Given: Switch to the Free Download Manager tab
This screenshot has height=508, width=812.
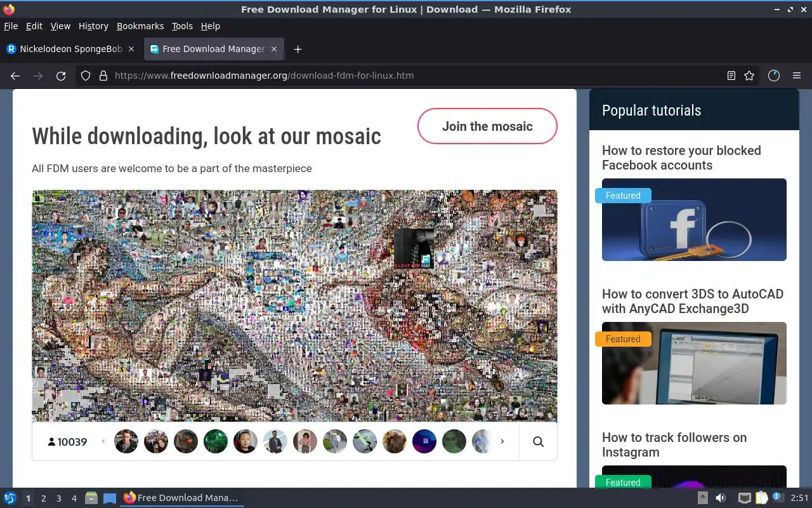Looking at the screenshot, I should click(214, 49).
